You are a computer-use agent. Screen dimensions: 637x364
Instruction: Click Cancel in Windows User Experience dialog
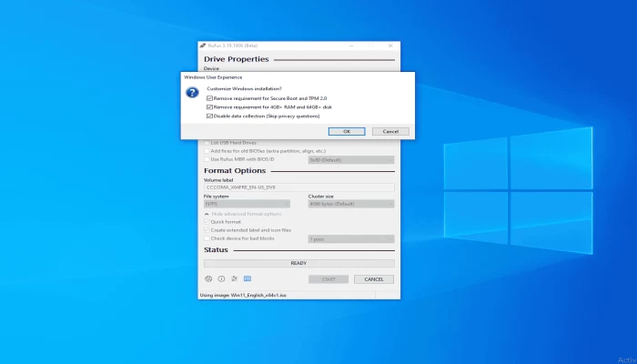[x=390, y=132]
